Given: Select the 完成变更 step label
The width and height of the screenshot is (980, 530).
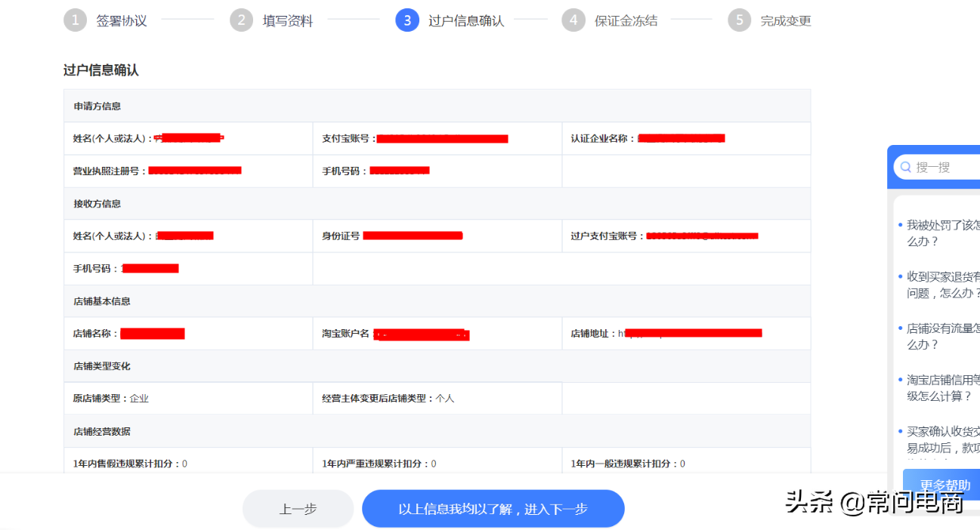Looking at the screenshot, I should [786, 21].
